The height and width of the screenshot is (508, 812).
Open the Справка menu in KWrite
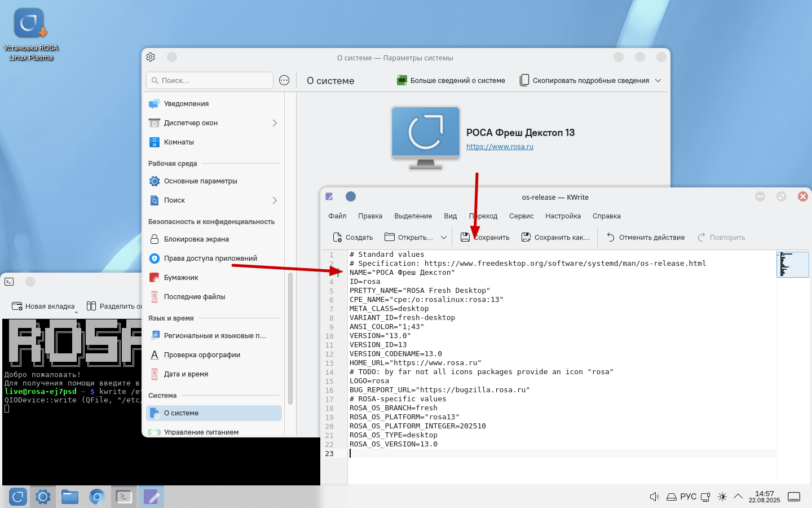[x=607, y=216]
